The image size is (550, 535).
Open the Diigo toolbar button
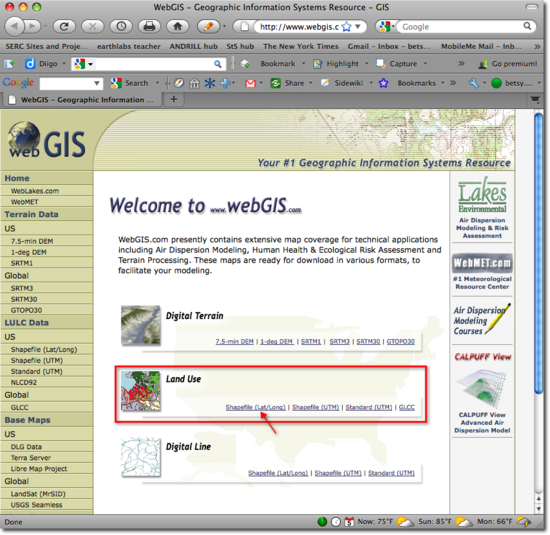click(x=41, y=64)
